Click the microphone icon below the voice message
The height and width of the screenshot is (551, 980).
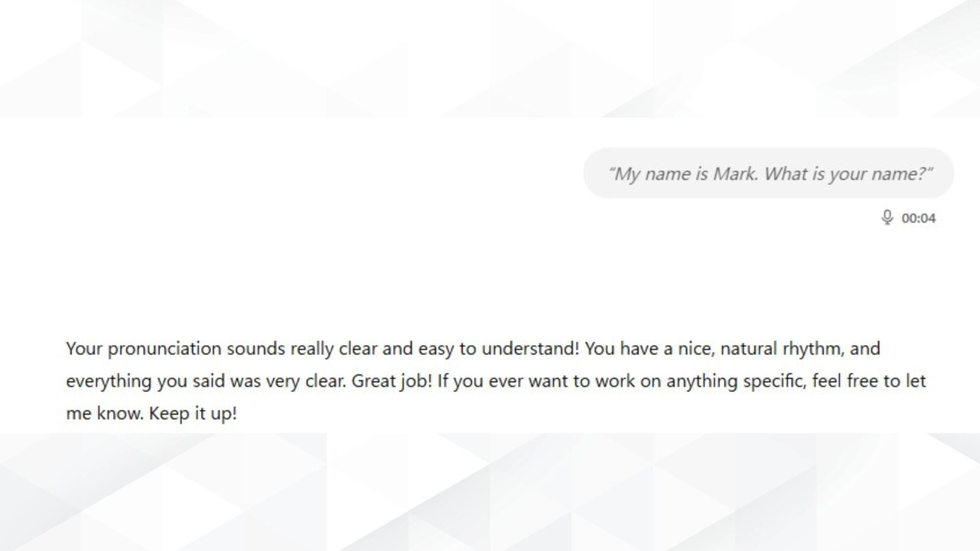[887, 217]
